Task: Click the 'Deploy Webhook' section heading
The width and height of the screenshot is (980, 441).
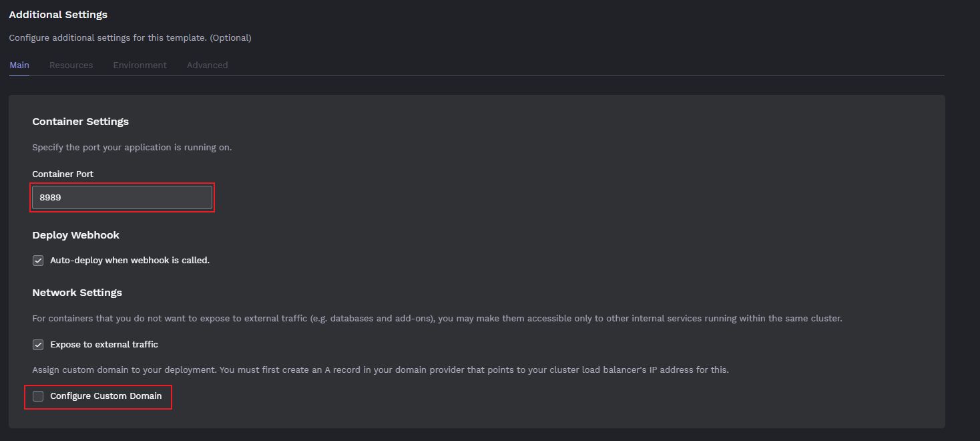Action: pyautogui.click(x=75, y=235)
